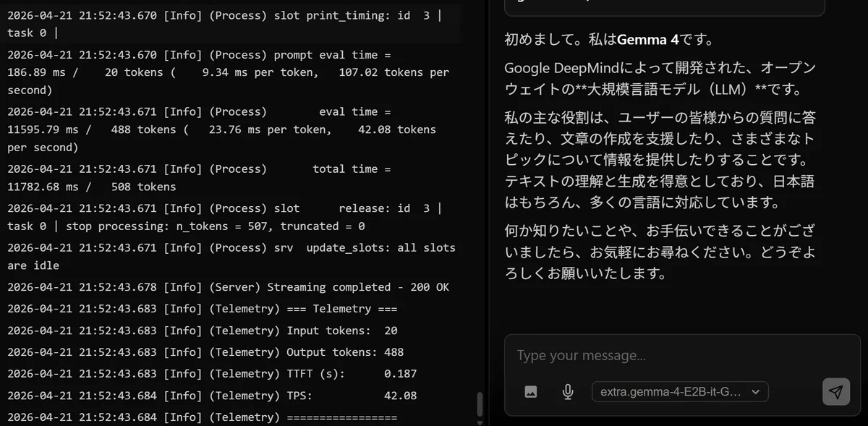Click the update_slots all slots idle line
This screenshot has height=426, width=868.
(x=231, y=257)
